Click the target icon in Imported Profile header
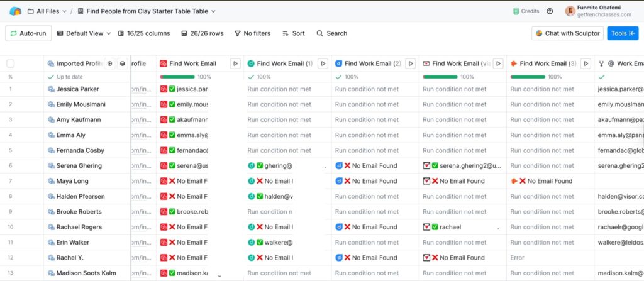 [109, 63]
